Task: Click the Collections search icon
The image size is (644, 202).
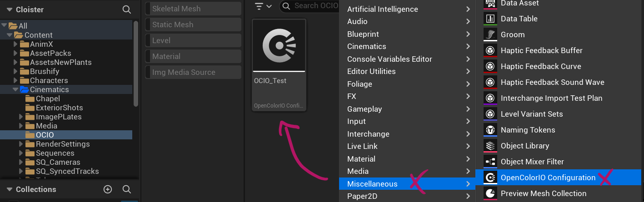Action: 127,189
